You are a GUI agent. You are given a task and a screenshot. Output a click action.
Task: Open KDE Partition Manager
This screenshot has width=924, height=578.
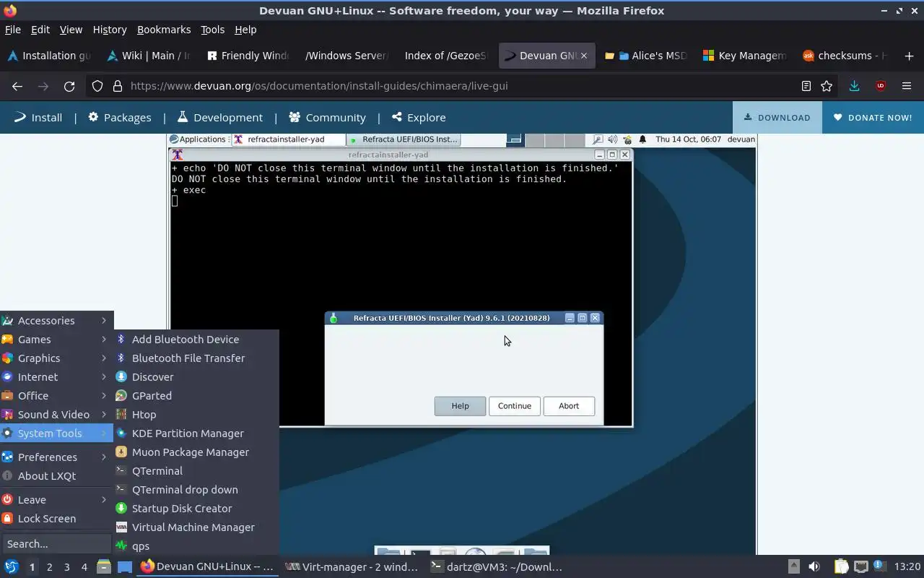pyautogui.click(x=196, y=433)
